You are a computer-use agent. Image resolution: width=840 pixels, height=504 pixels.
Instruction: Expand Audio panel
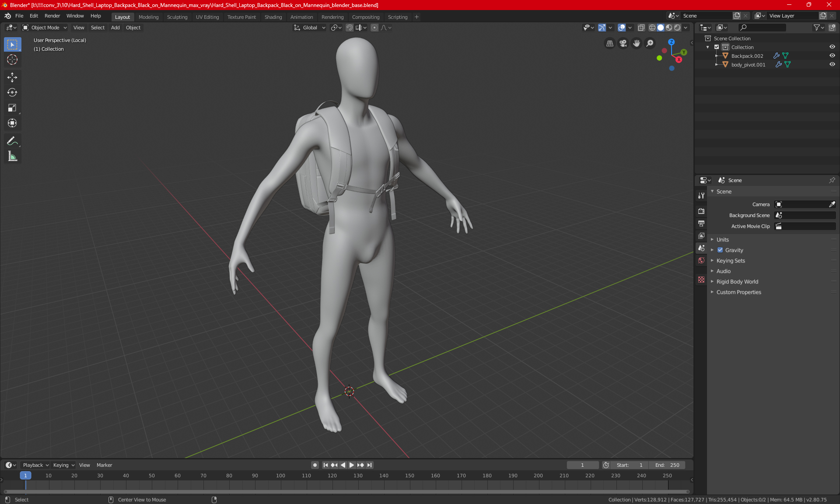pos(723,271)
